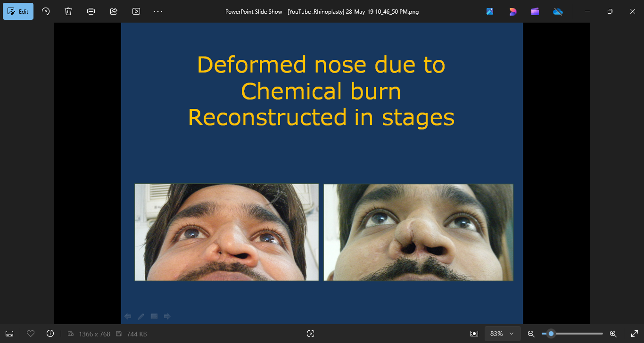Zoom out using the minus magnifier
This screenshot has width=644, height=343.
pos(531,334)
